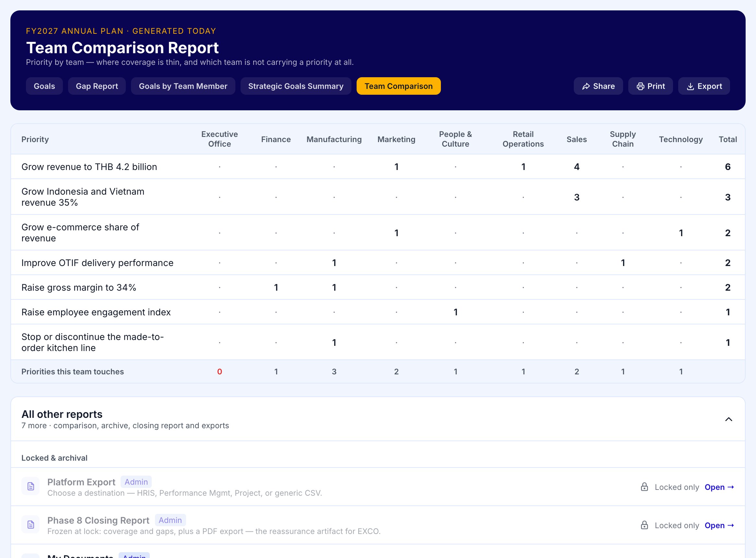Click the Platform Export report title

pyautogui.click(x=81, y=482)
